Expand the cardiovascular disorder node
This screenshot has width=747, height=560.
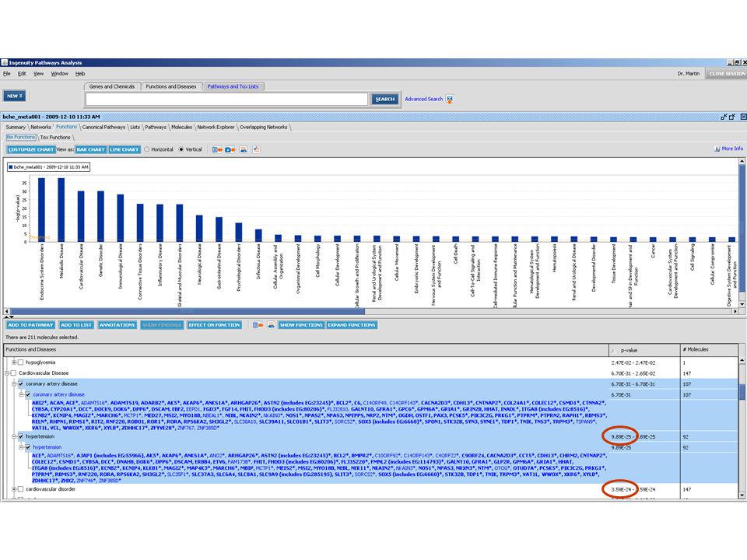pos(14,489)
